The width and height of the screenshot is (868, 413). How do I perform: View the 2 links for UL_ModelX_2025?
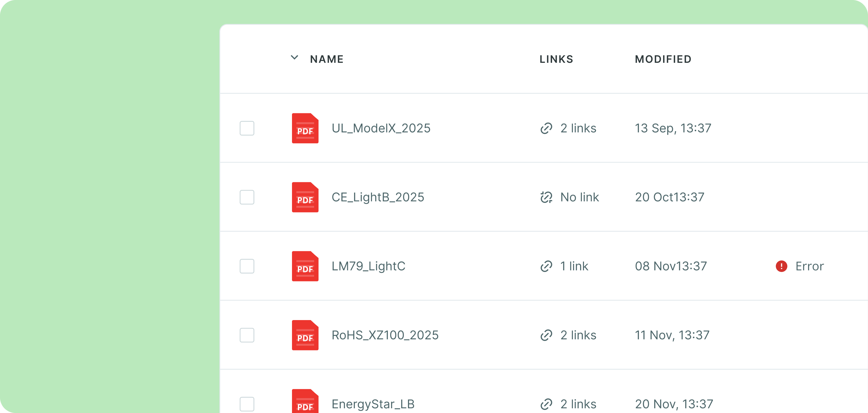(578, 128)
